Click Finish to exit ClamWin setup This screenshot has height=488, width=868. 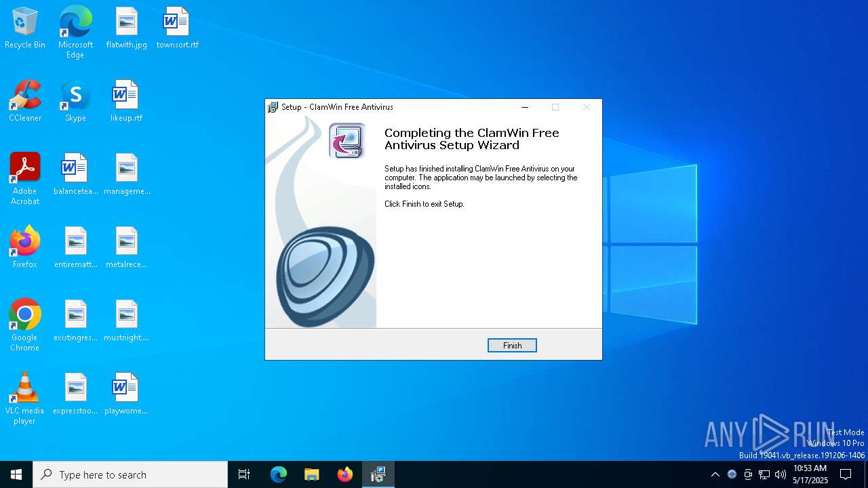click(x=512, y=346)
